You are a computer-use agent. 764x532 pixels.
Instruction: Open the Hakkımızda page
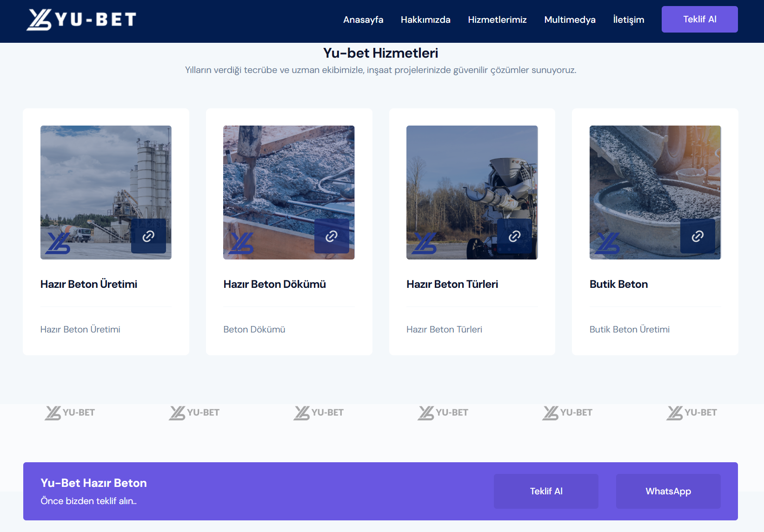(x=425, y=20)
